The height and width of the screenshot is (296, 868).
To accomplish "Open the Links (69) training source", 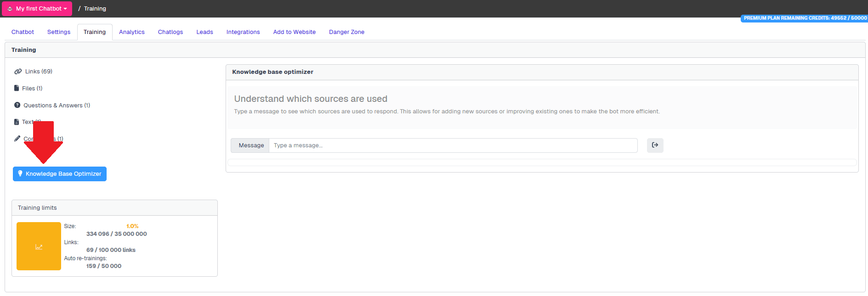I will coord(39,72).
